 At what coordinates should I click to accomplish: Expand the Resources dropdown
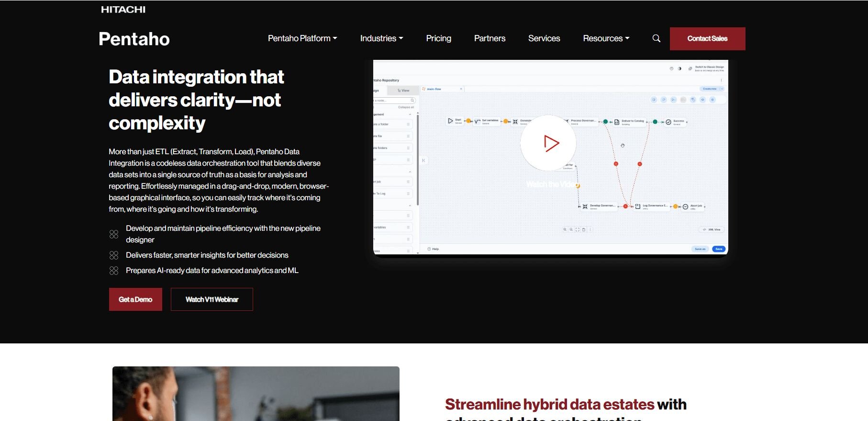[606, 38]
